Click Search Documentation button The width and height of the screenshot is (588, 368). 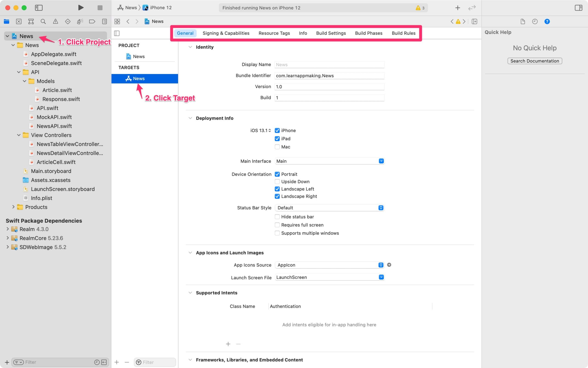[x=534, y=61]
